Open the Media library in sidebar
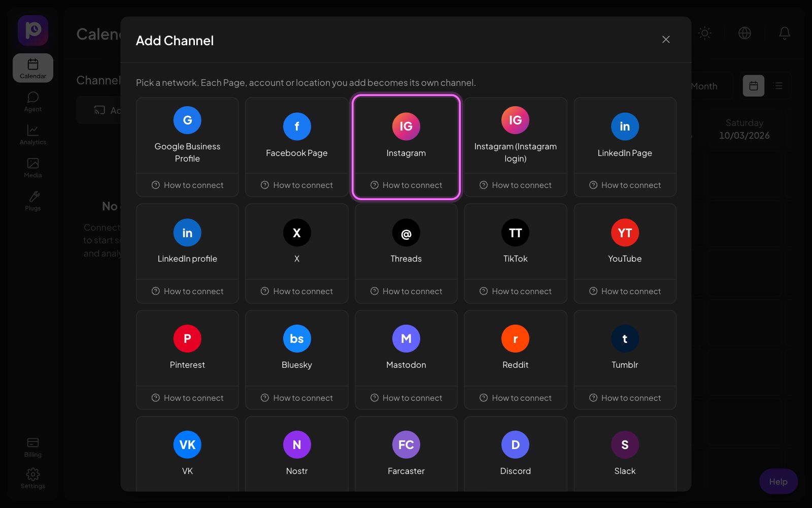This screenshot has width=812, height=508. (33, 168)
